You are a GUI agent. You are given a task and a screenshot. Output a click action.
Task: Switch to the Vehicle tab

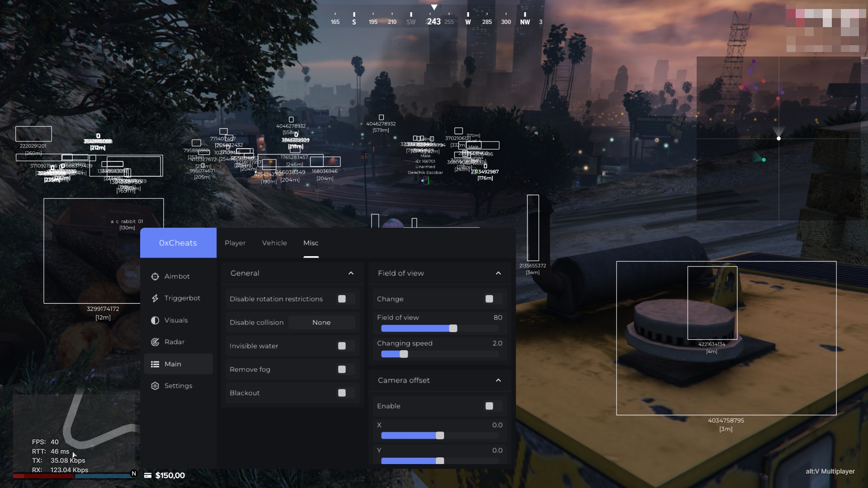(274, 243)
